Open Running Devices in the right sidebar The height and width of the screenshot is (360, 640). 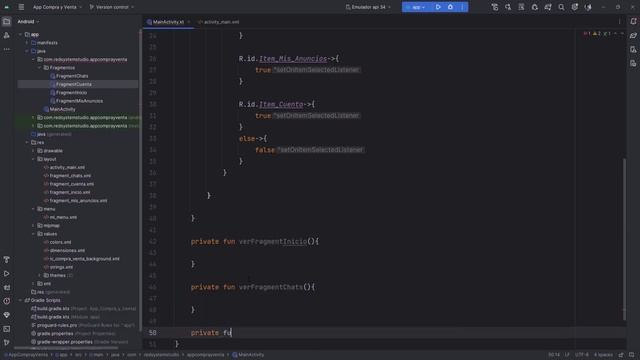coord(633,63)
